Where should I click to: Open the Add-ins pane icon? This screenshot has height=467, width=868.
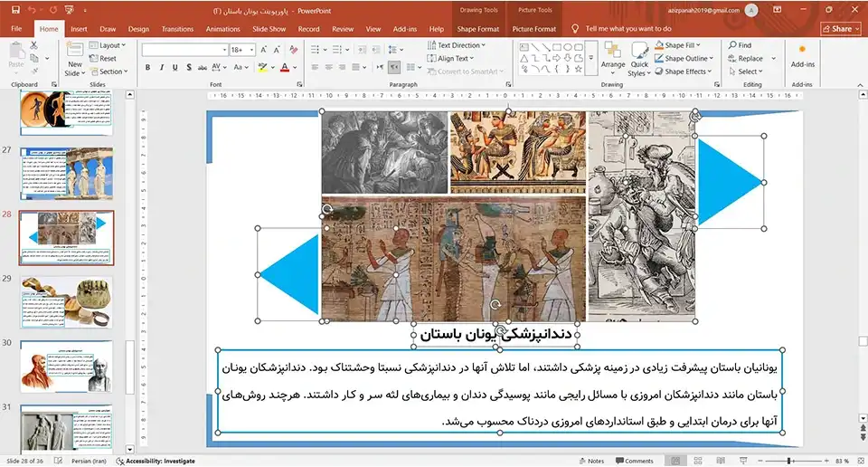point(802,55)
